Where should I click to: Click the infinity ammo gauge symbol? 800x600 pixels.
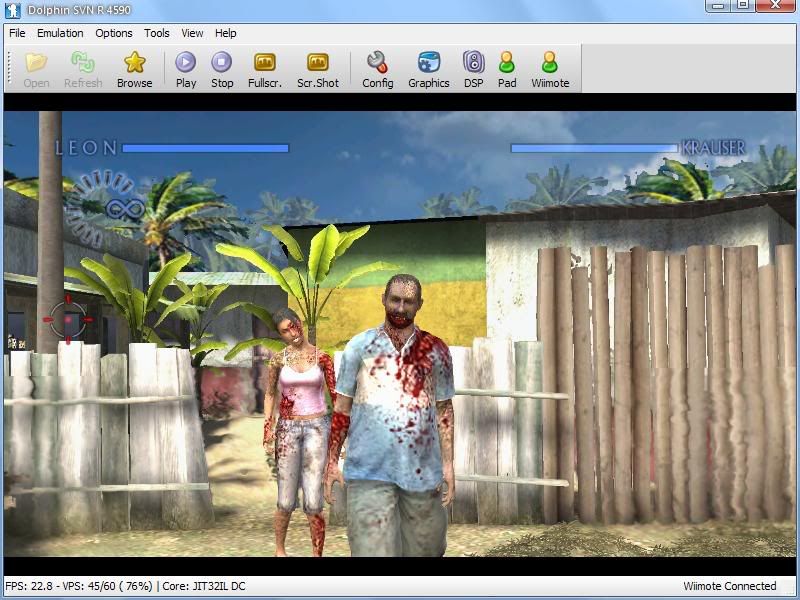tap(126, 209)
